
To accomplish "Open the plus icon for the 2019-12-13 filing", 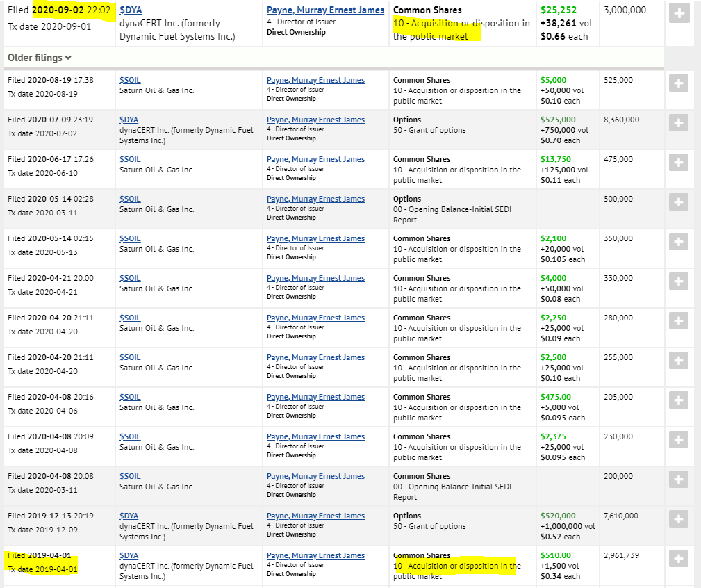I will pyautogui.click(x=679, y=519).
